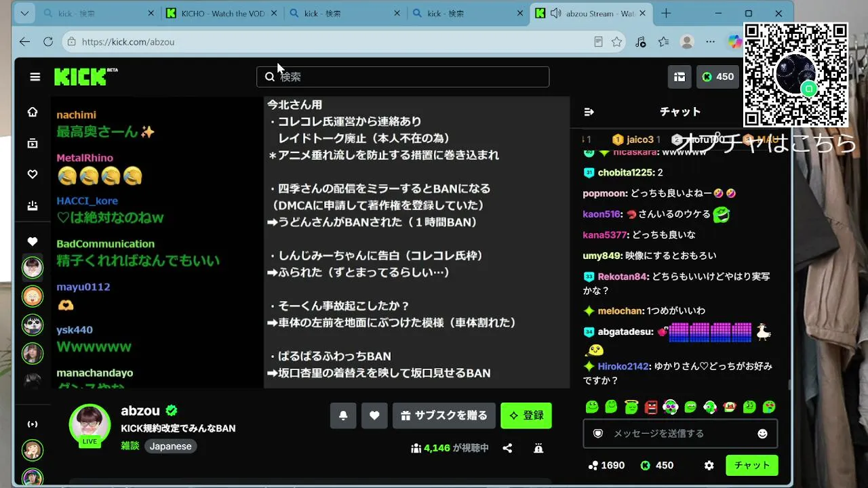Open Following heart outline in the sidebar
This screenshot has width=868, height=488.
coord(33,174)
